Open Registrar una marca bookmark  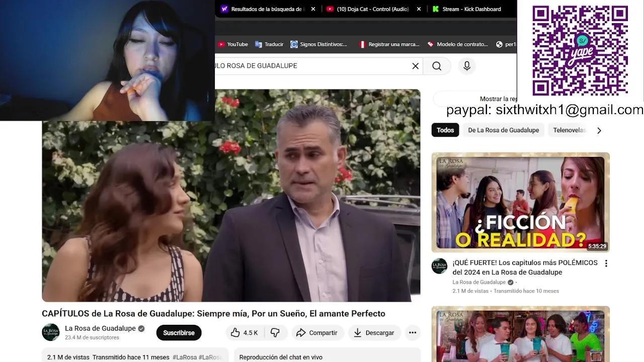tap(389, 44)
